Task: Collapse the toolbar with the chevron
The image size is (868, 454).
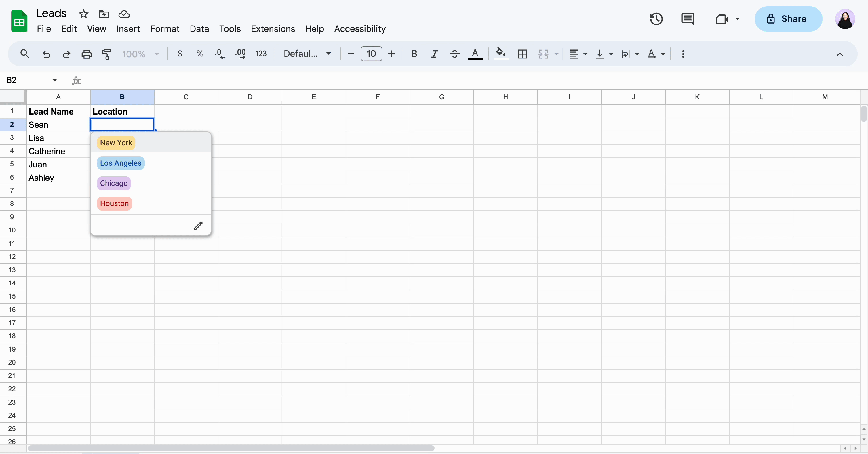Action: (840, 54)
